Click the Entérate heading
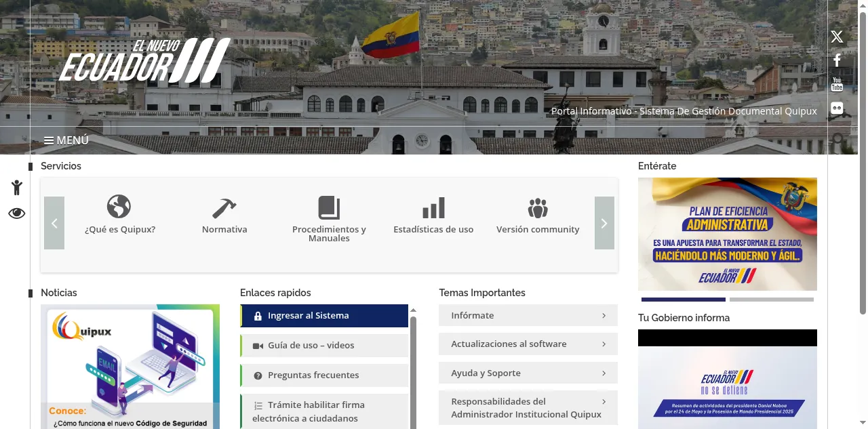 pyautogui.click(x=657, y=166)
